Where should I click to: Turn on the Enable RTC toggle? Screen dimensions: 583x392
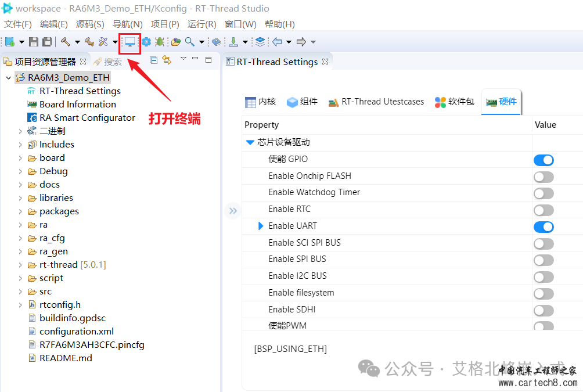pyautogui.click(x=544, y=210)
